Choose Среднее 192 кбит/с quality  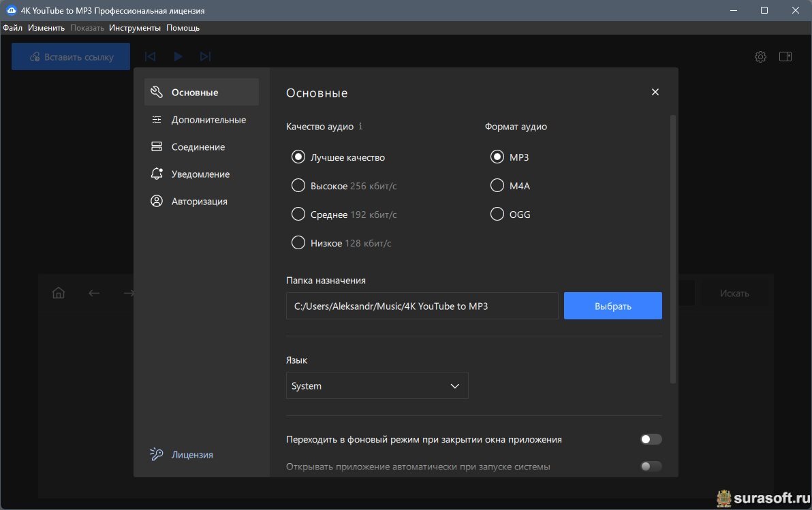coord(344,214)
